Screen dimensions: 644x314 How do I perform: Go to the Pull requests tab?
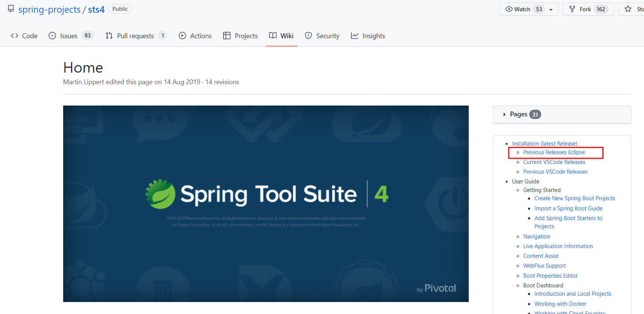(x=136, y=36)
